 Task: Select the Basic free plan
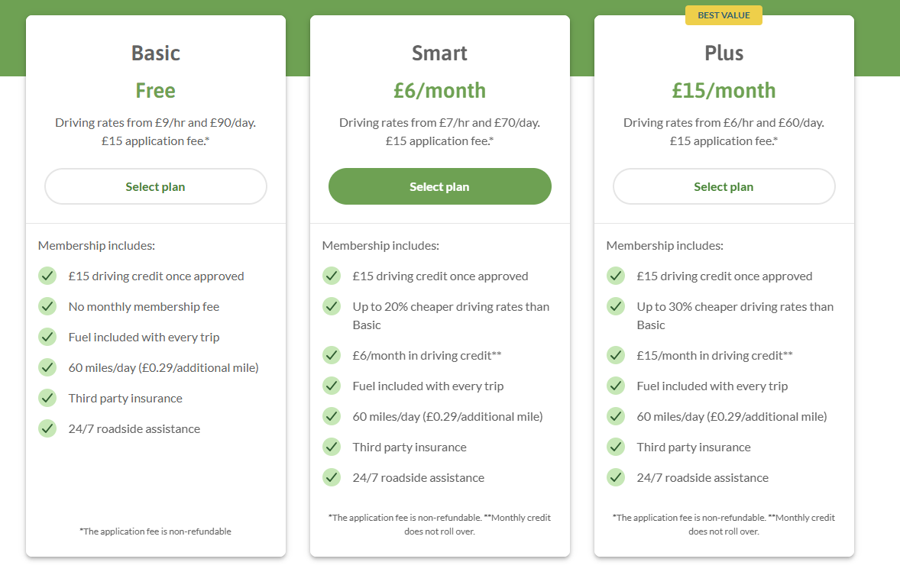click(156, 186)
